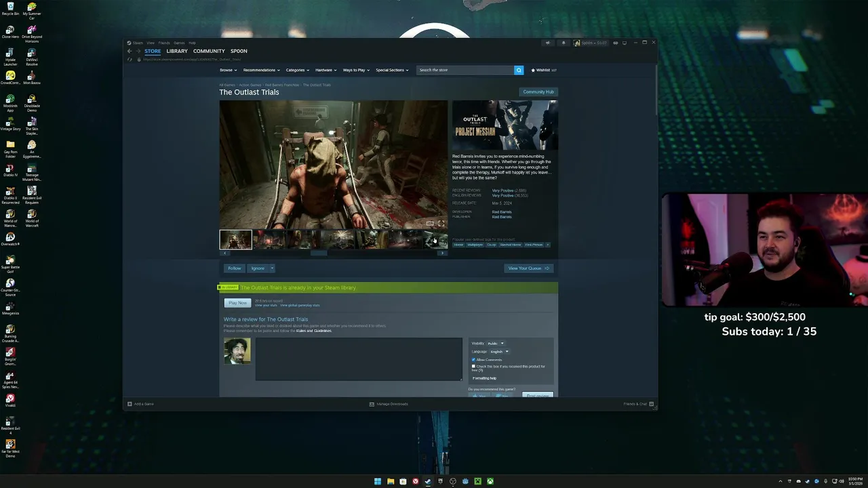Open File Explorer from the taskbar
The width and height of the screenshot is (868, 488).
click(x=391, y=481)
